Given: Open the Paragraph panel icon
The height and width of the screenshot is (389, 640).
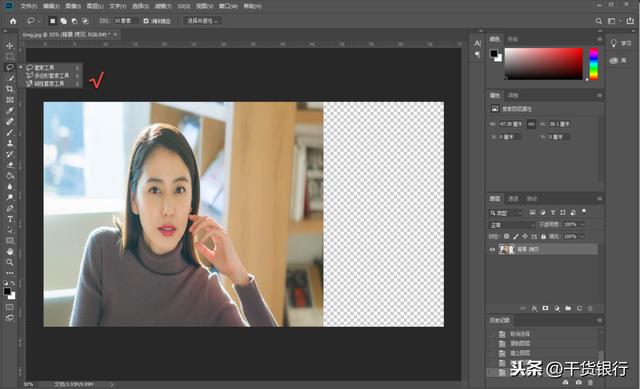Looking at the screenshot, I should (x=478, y=54).
